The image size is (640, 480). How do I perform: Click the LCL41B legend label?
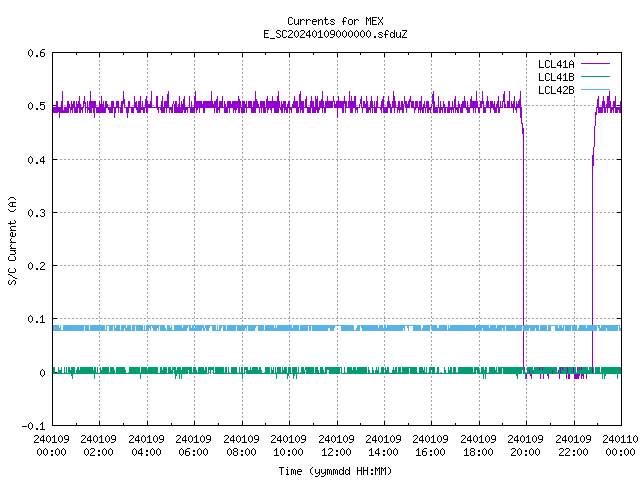tap(556, 77)
